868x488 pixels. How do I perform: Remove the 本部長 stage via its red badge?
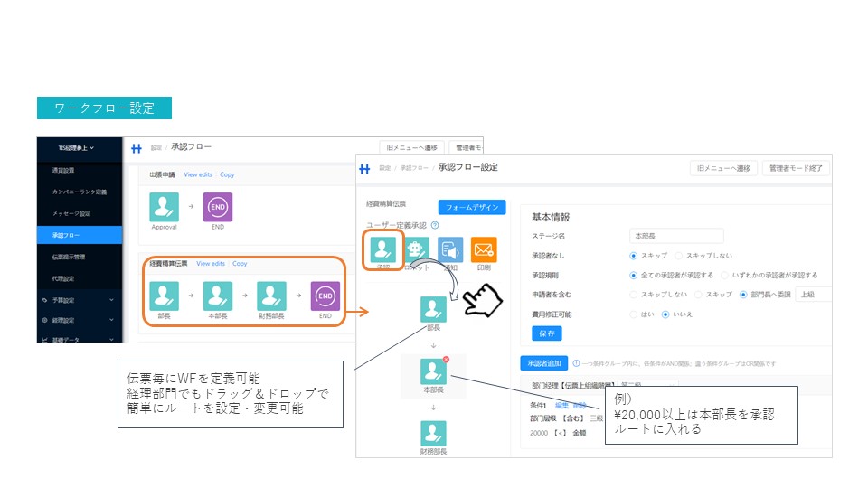pos(446,360)
